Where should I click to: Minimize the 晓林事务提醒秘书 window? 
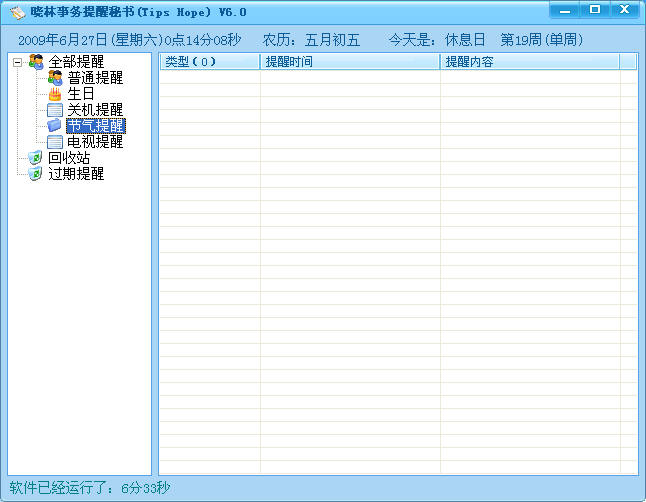coord(565,10)
